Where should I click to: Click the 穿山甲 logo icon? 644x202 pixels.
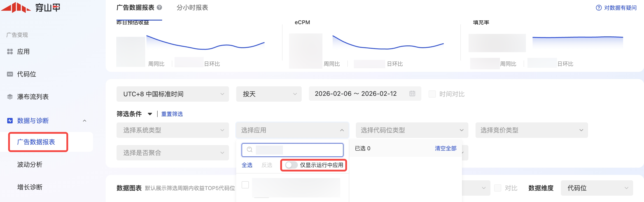(x=16, y=7)
